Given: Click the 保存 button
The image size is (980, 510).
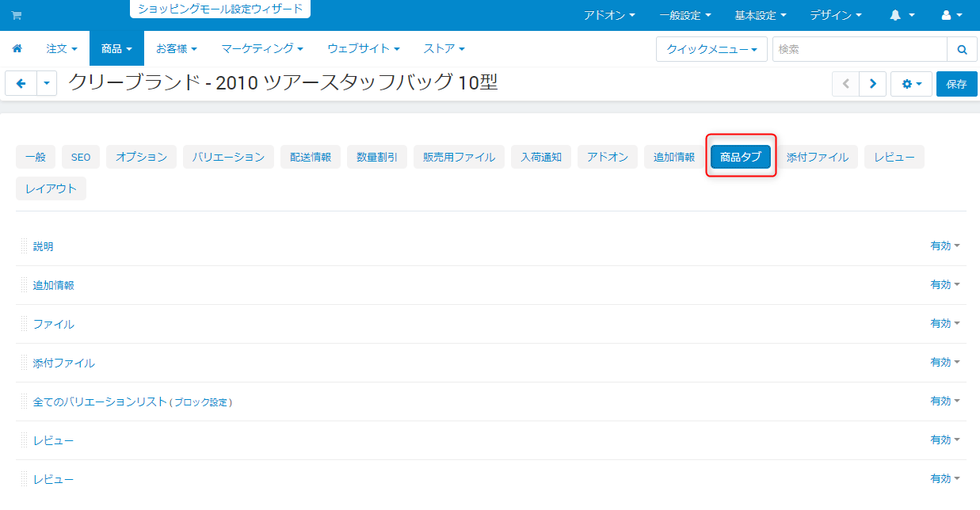Looking at the screenshot, I should coord(956,83).
